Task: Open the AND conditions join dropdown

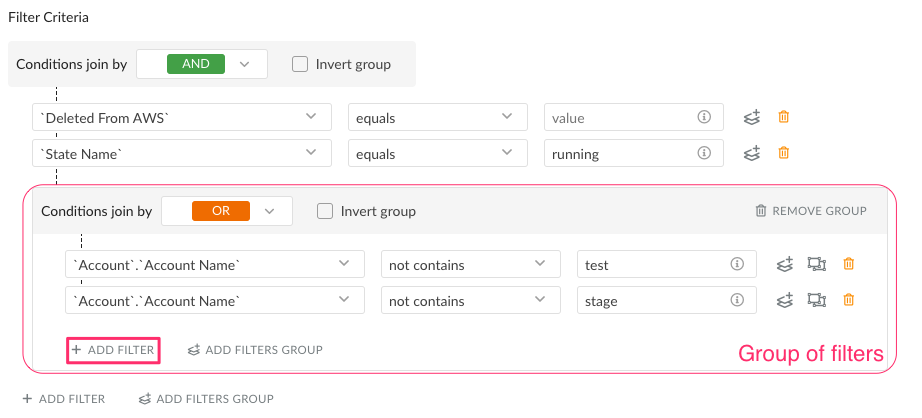Action: [x=202, y=64]
